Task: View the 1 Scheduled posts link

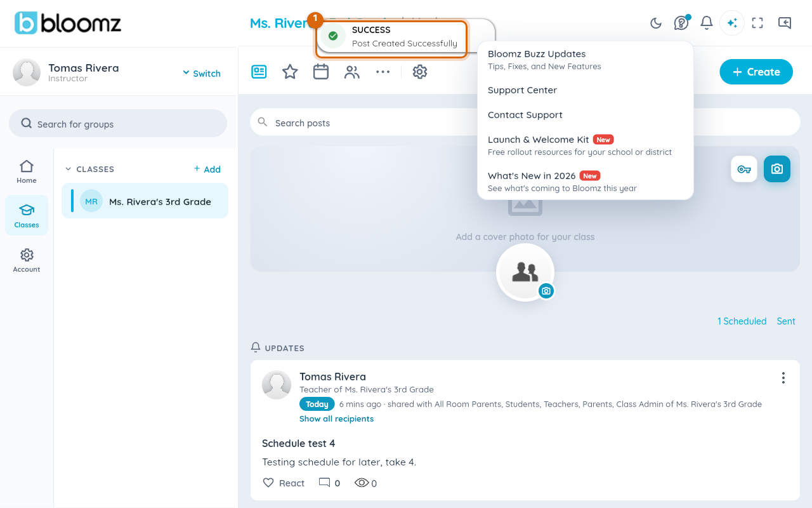Action: coord(742,321)
